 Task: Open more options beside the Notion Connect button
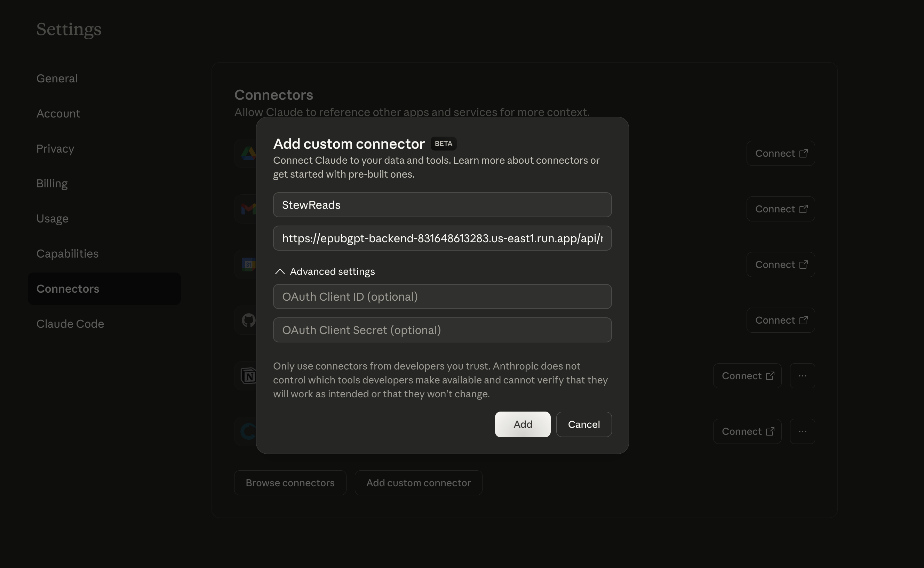tap(802, 376)
